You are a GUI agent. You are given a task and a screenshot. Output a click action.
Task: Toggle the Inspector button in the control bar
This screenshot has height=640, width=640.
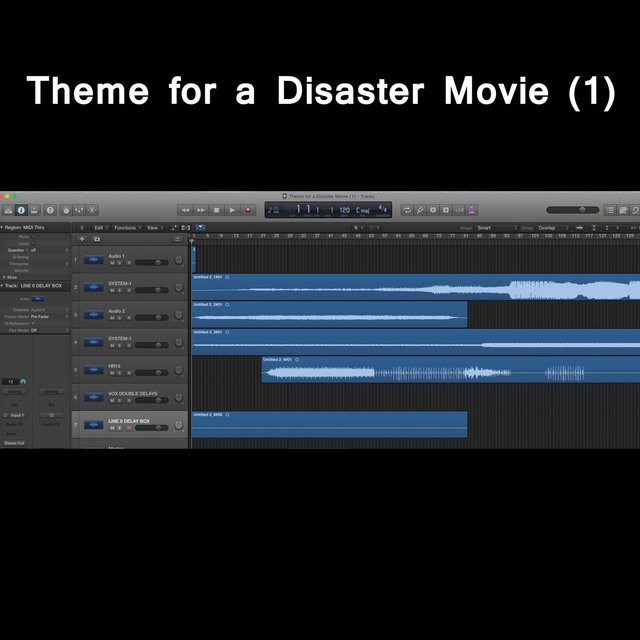(x=21, y=210)
